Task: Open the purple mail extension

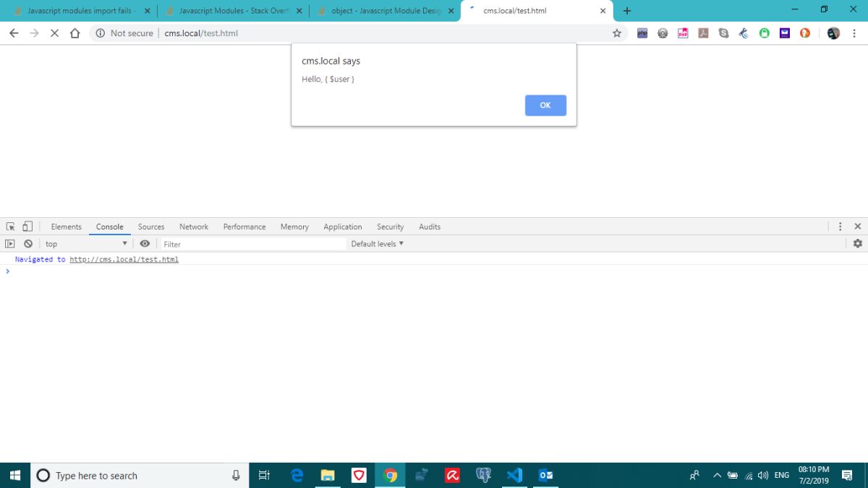Action: [x=785, y=33]
